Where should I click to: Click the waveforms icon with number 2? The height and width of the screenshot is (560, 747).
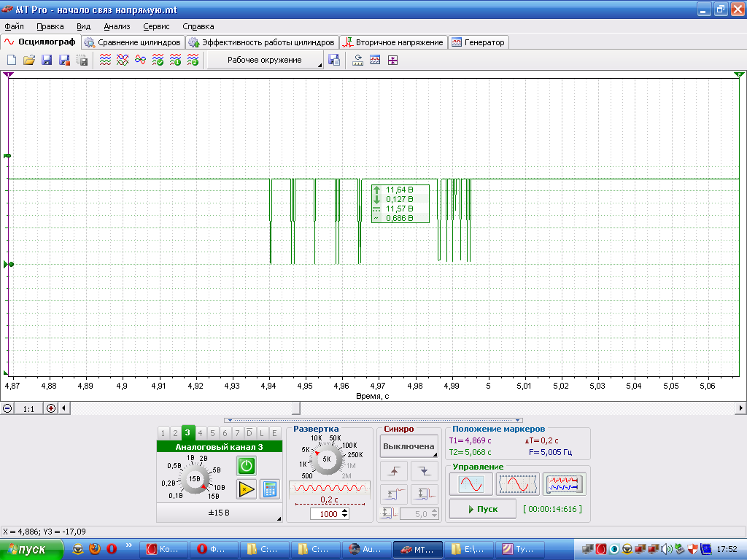tap(193, 60)
